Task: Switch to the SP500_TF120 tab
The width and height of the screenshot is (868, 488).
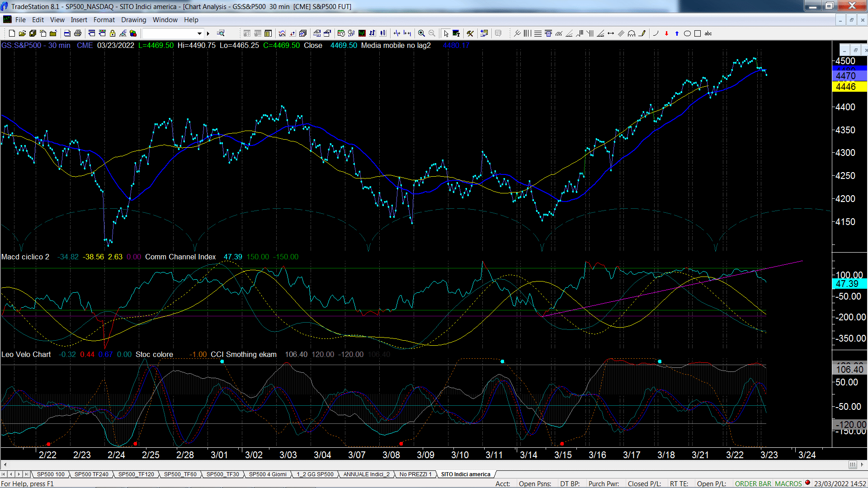Action: (136, 474)
